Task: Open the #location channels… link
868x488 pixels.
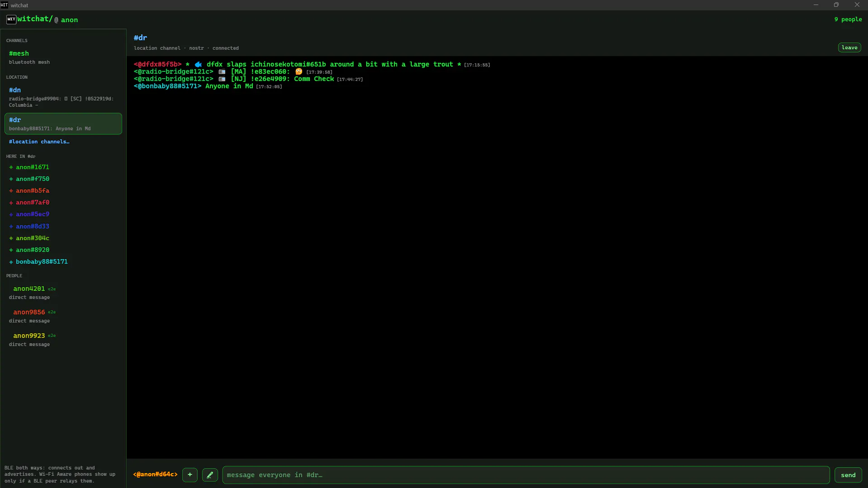Action: (39, 142)
